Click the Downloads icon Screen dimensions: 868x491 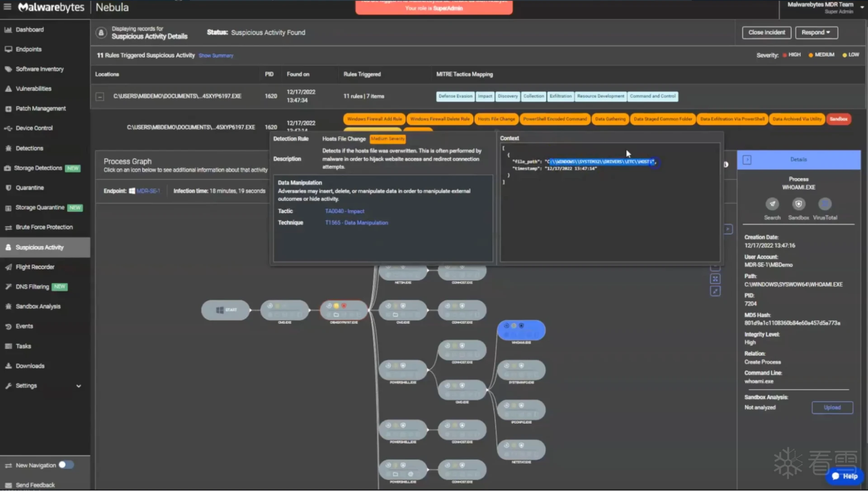(x=8, y=366)
